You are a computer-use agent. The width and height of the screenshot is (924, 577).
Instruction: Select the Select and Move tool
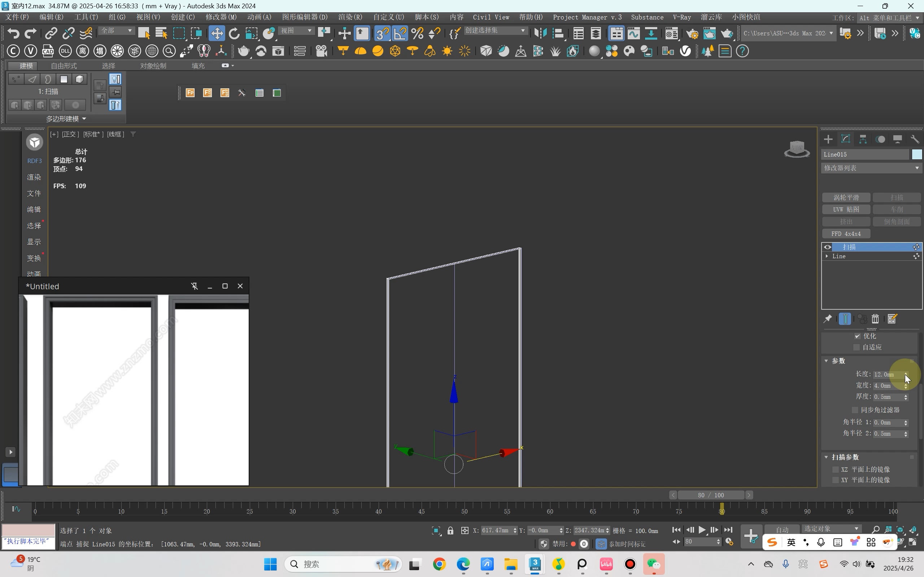tap(216, 33)
